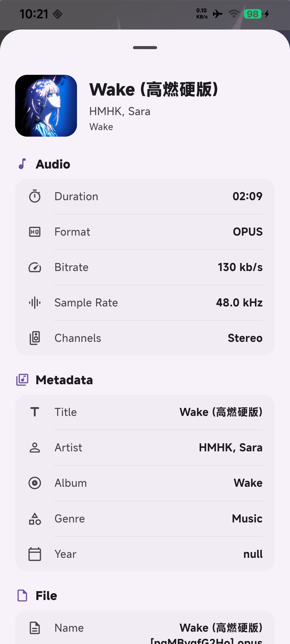Tap the album cover artwork thumbnail
The height and width of the screenshot is (644, 290).
46,106
